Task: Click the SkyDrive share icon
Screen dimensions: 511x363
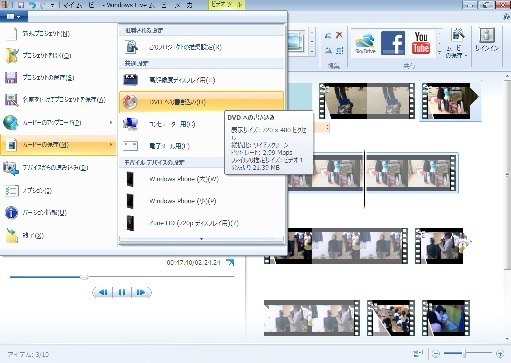Action: (x=365, y=43)
